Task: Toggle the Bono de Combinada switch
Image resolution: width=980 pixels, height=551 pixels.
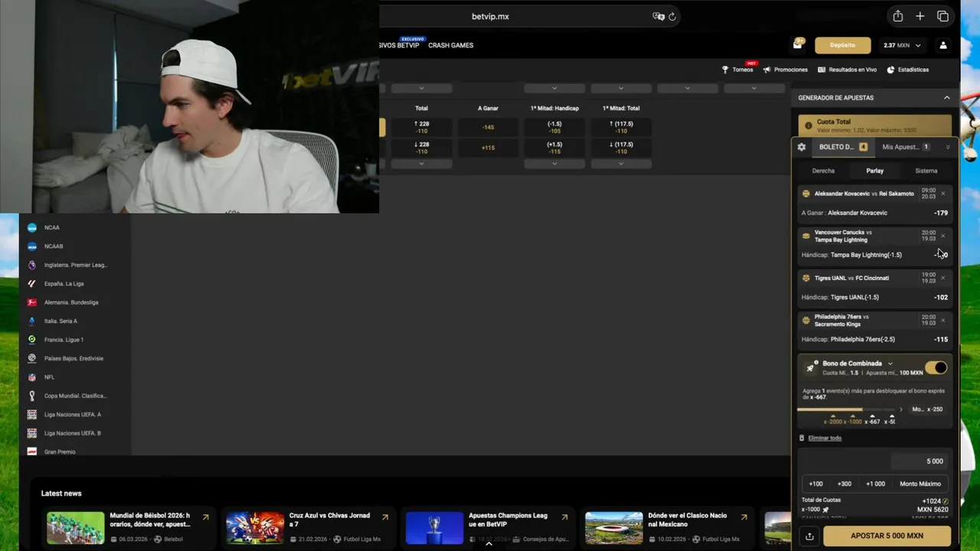Action: coord(936,368)
